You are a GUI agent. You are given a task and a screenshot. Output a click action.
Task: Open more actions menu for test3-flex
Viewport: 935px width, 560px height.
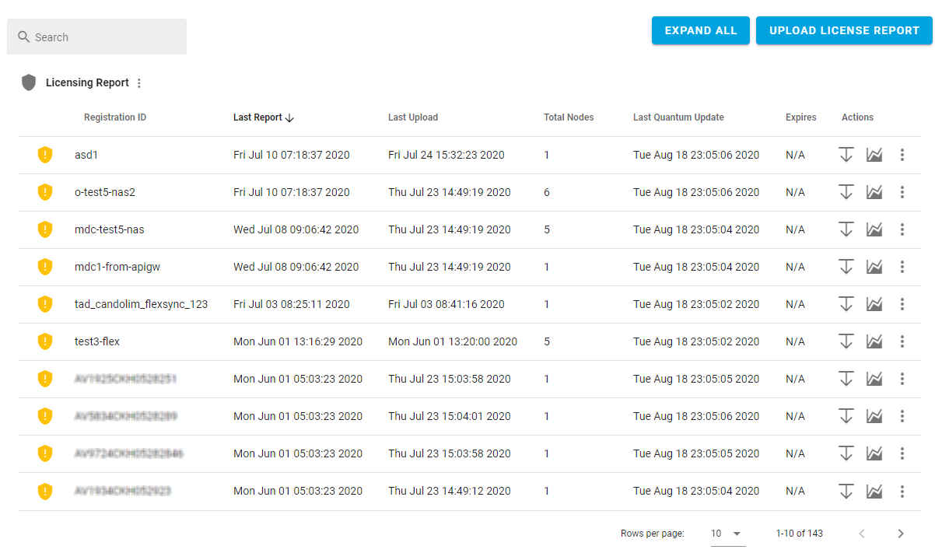tap(902, 341)
